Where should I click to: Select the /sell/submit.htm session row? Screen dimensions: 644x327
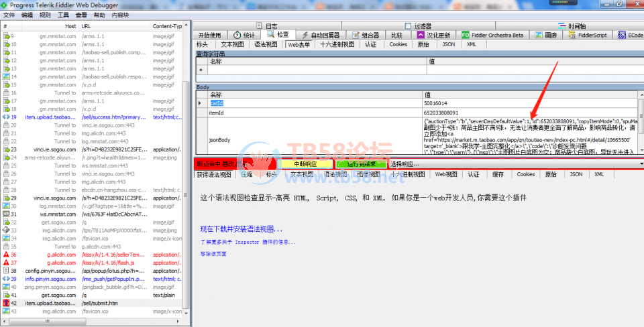pos(93,303)
